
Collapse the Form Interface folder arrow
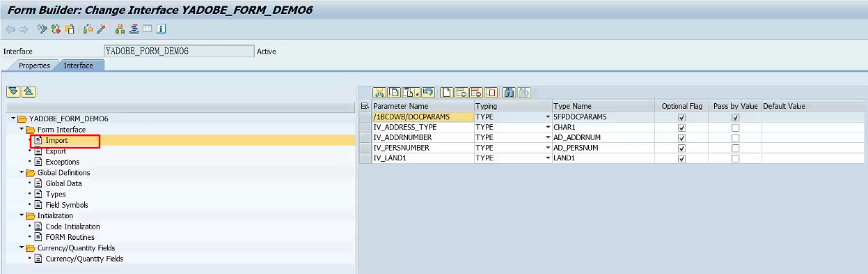(x=22, y=130)
